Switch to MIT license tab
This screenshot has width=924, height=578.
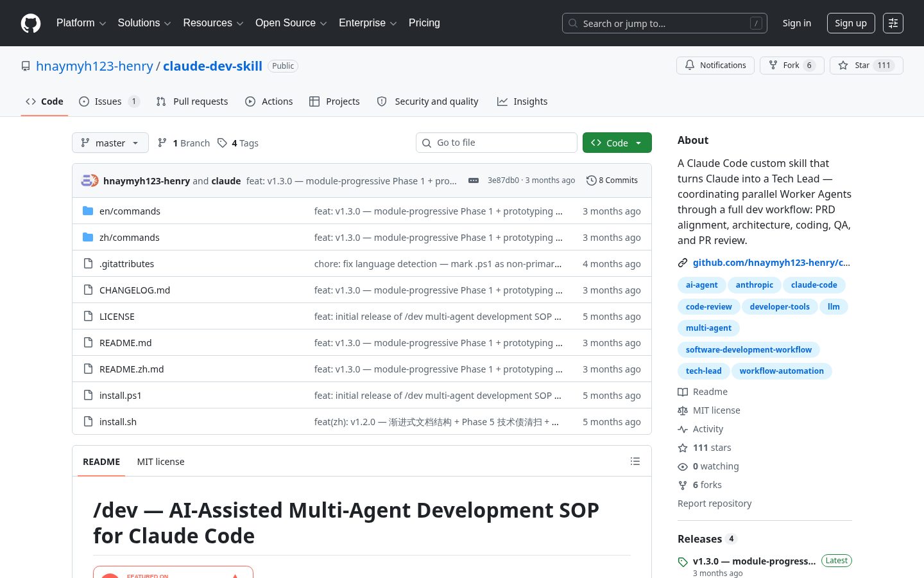[x=160, y=462]
